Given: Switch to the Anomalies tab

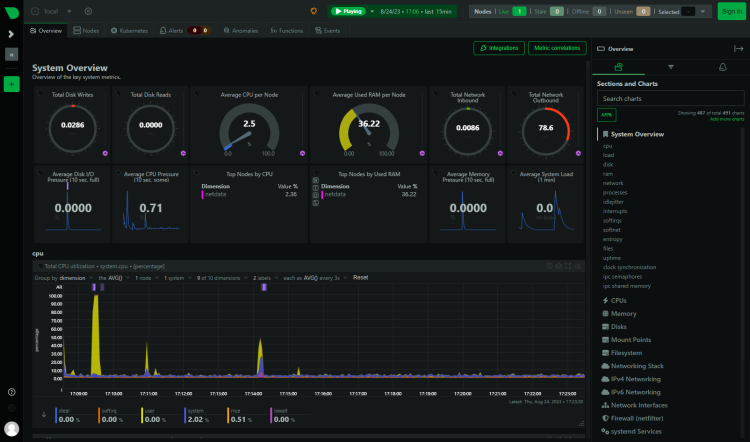Looking at the screenshot, I should [241, 31].
